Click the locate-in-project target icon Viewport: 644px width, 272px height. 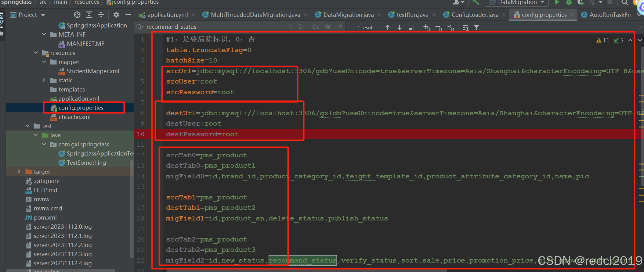[77, 15]
